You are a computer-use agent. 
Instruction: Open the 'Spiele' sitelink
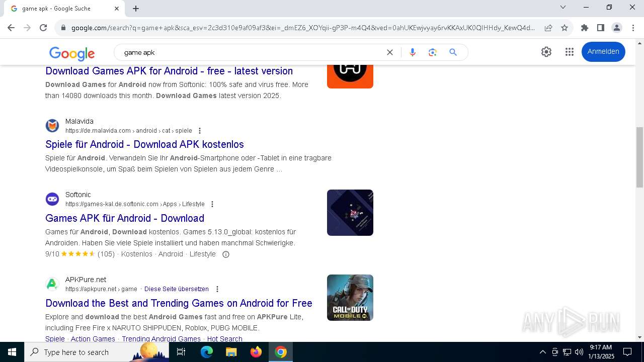55,339
